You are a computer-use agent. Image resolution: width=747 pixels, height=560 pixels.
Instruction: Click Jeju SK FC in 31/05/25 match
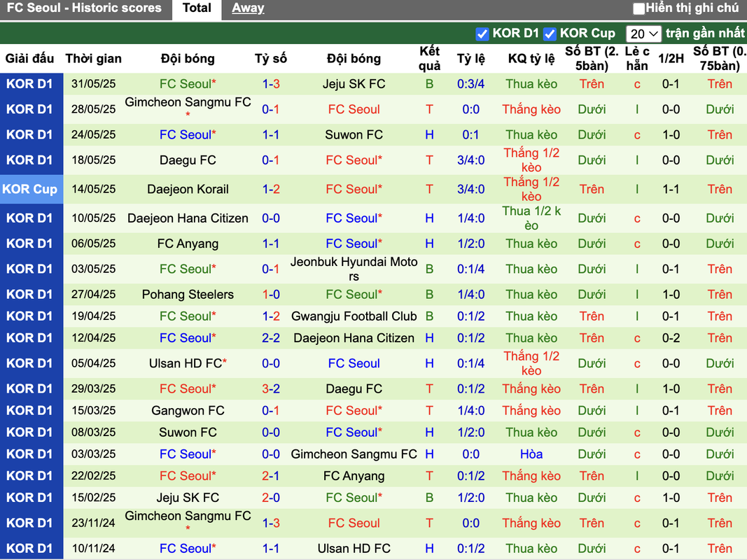click(354, 84)
